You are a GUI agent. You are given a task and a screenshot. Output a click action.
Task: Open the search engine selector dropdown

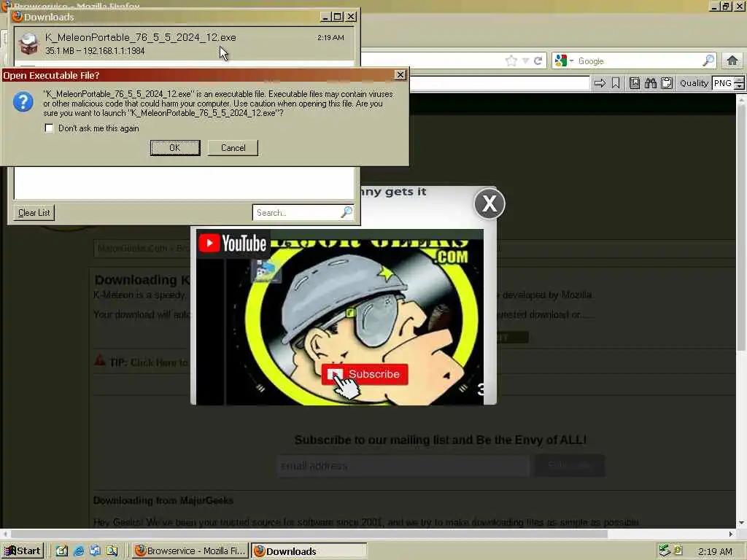coord(564,61)
